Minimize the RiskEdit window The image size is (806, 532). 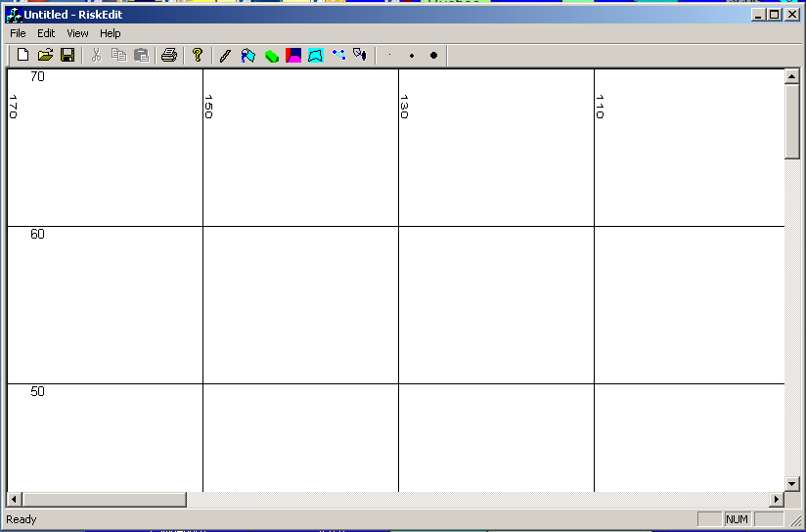pos(759,15)
